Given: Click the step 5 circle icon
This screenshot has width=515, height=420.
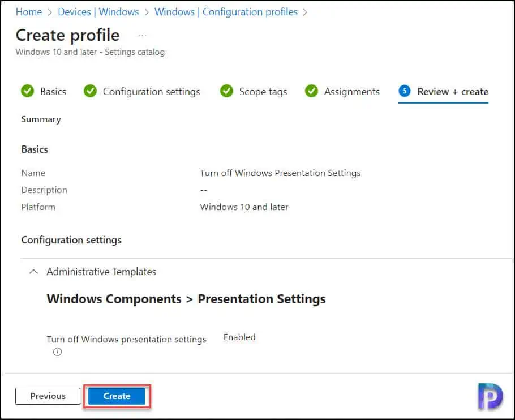Looking at the screenshot, I should click(404, 91).
